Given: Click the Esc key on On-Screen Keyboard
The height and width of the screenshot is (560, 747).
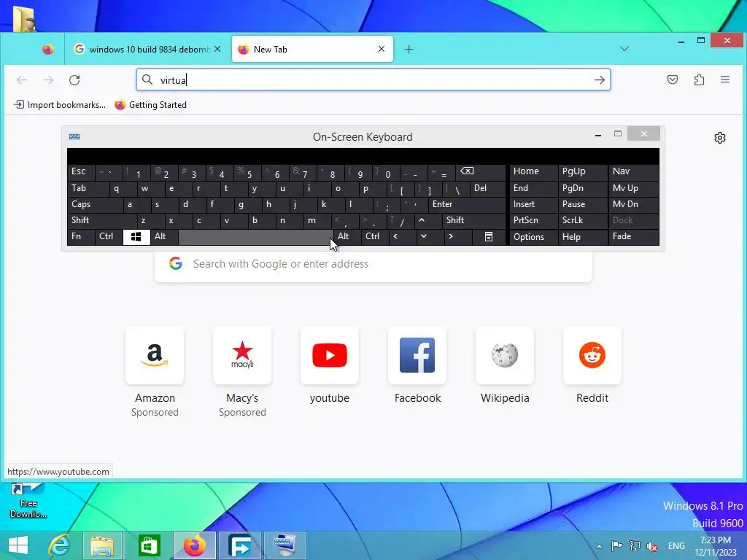Looking at the screenshot, I should (81, 172).
